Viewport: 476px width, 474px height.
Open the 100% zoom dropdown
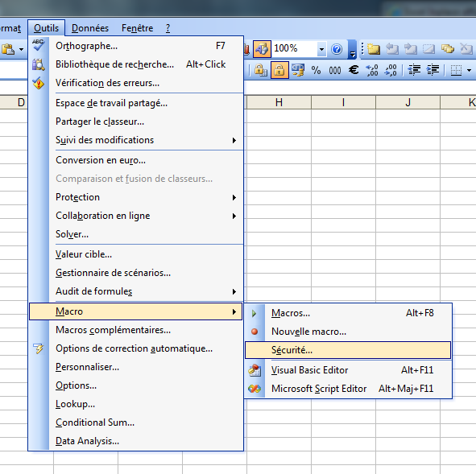coord(321,49)
